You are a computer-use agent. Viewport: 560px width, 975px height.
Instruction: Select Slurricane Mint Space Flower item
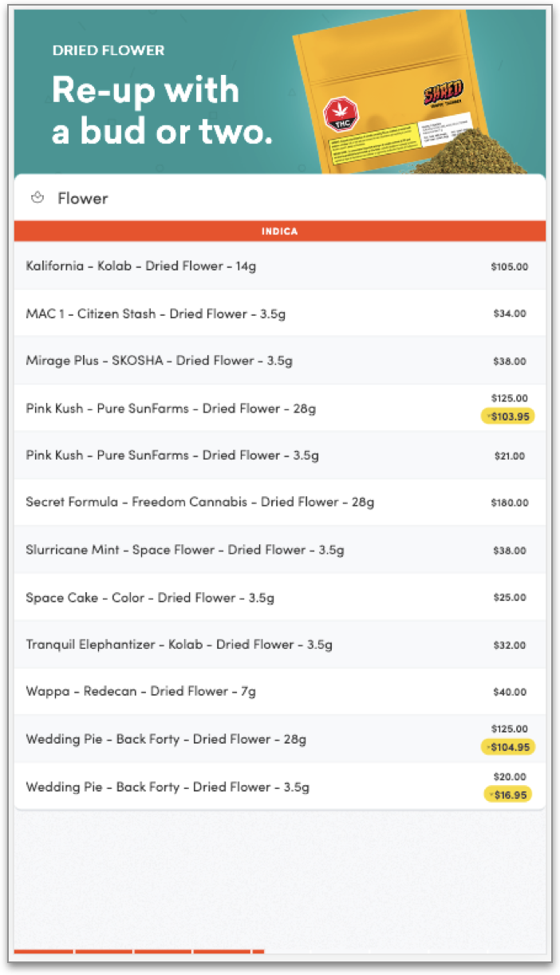185,550
